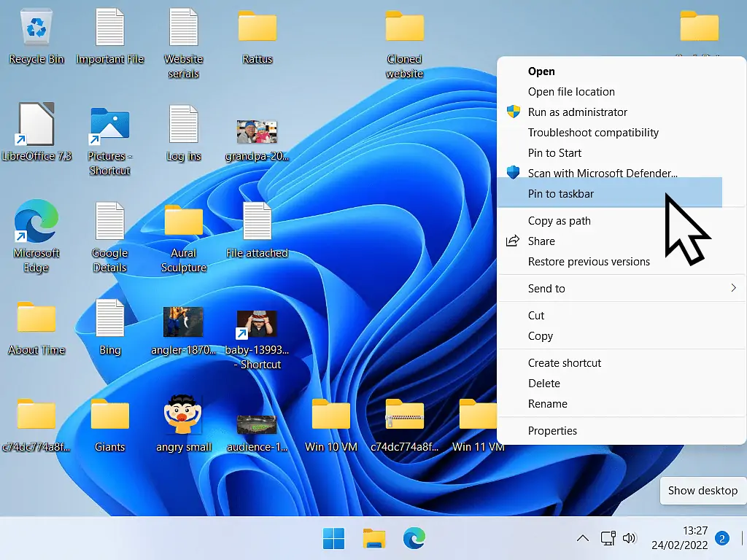Click the network tray icon
The height and width of the screenshot is (560, 747).
[608, 539]
